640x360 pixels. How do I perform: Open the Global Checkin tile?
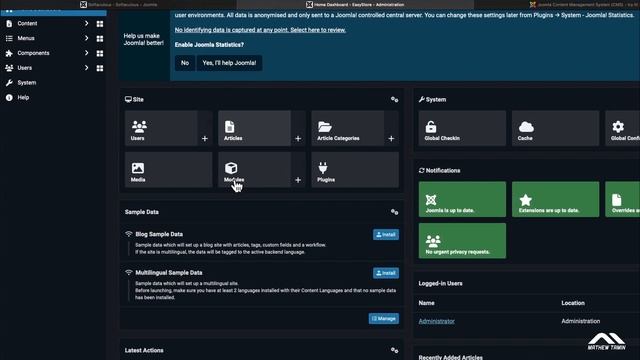(x=462, y=128)
